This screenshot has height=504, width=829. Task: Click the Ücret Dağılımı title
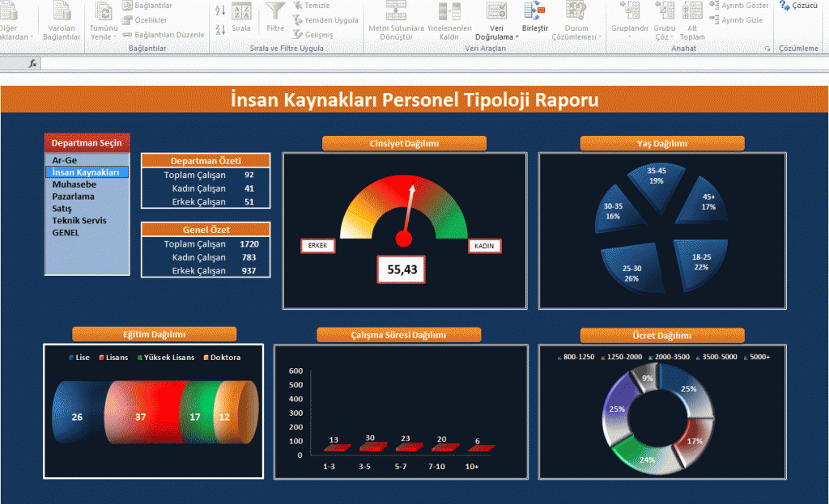[x=662, y=335]
